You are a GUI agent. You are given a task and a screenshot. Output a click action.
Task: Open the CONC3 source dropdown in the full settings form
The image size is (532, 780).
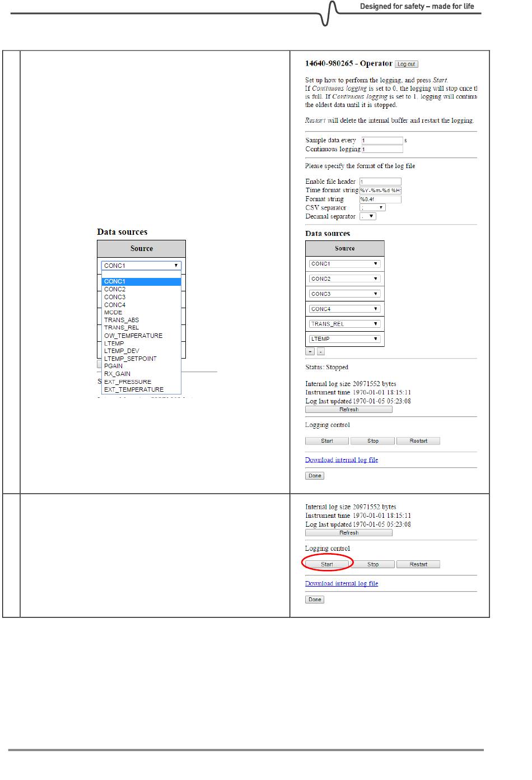click(345, 294)
